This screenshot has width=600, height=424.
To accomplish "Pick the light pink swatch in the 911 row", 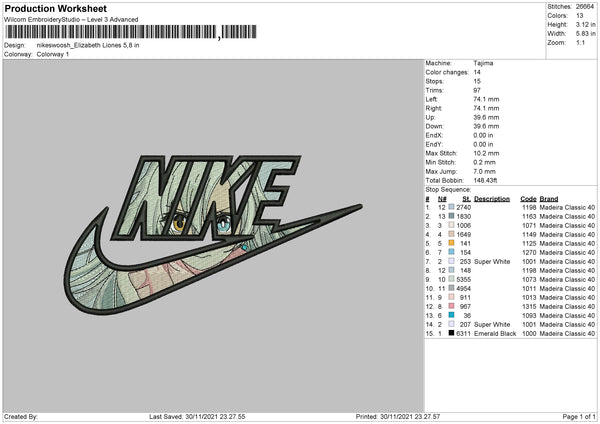I will [x=452, y=297].
